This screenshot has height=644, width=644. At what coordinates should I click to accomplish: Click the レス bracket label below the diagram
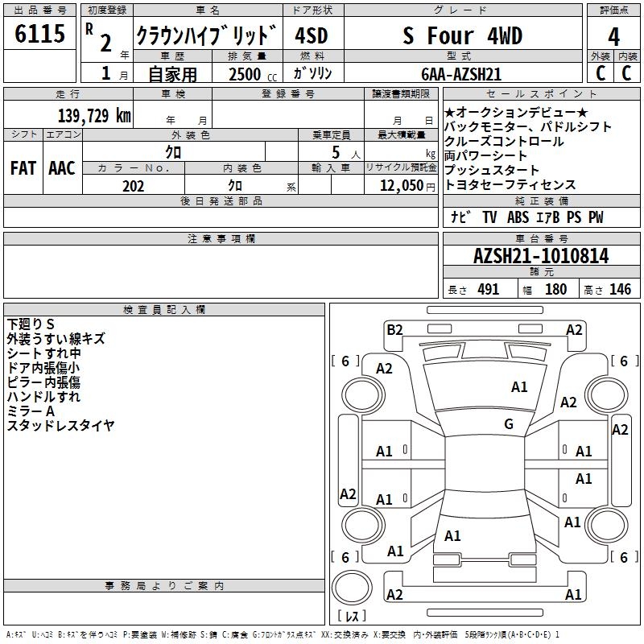(x=352, y=617)
